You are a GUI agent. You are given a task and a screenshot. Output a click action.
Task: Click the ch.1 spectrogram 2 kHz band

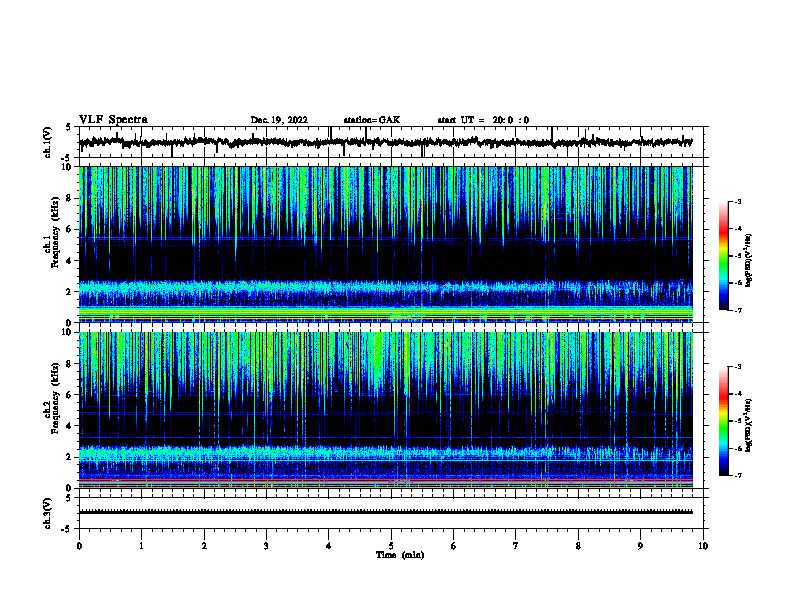pyautogui.click(x=385, y=290)
